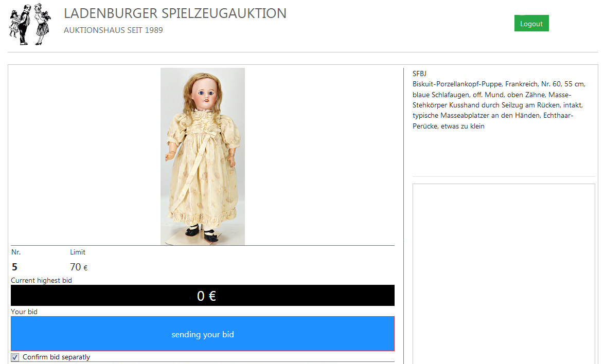Click the blue sending your bid button
605x364 pixels.
click(x=203, y=334)
